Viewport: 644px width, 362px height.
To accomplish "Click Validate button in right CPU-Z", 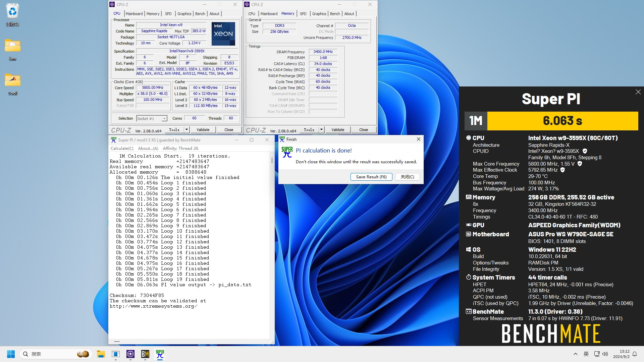I will click(x=338, y=130).
